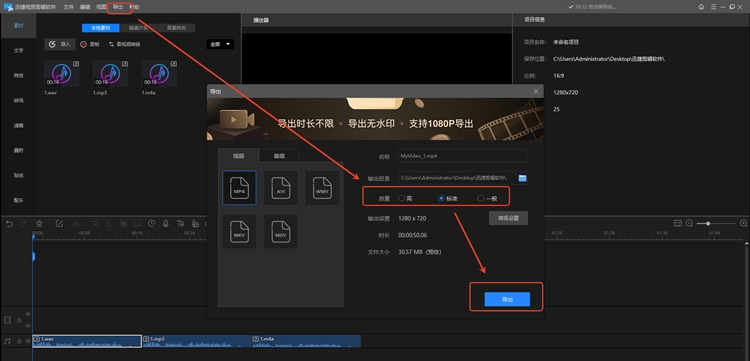The image size is (750, 361).
Task: Select the 高 quality radio button
Action: click(401, 198)
